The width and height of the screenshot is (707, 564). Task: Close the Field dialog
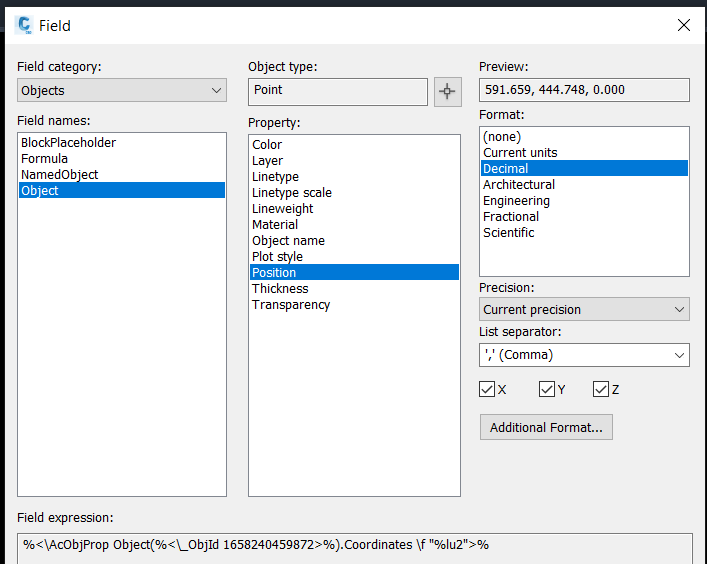pos(684,25)
